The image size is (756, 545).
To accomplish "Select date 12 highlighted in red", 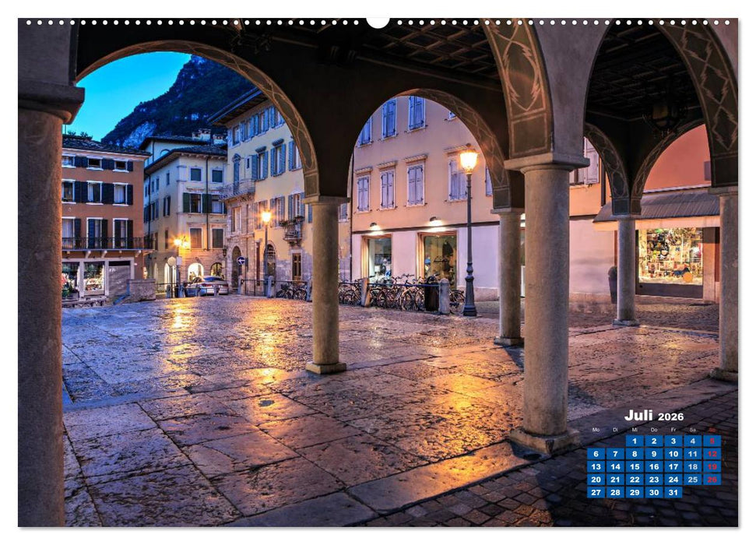I will [x=712, y=454].
